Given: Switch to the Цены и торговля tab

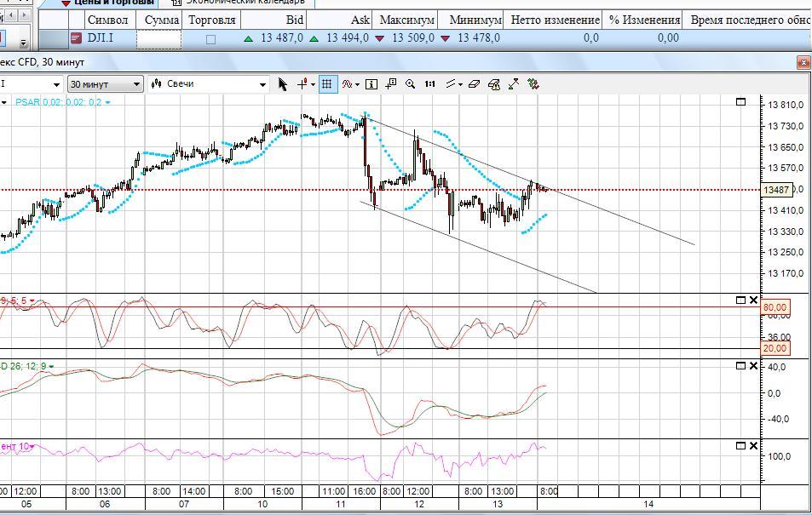Looking at the screenshot, I should (109, 3).
